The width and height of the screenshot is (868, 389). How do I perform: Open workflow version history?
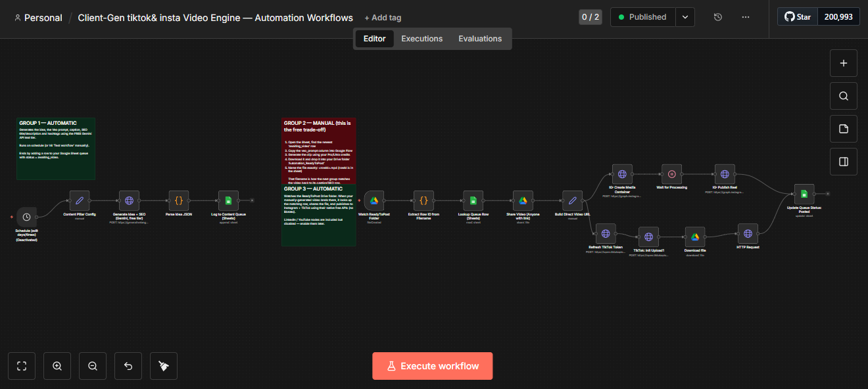pos(718,17)
